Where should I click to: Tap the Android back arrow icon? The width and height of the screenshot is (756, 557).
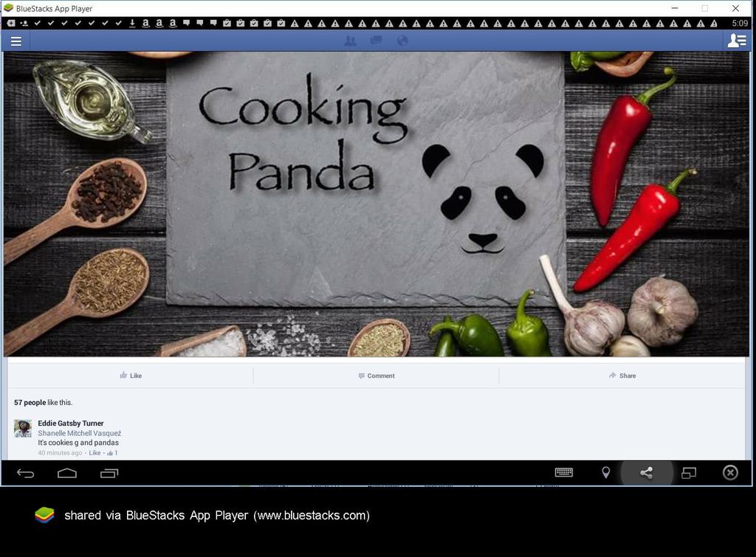pyautogui.click(x=26, y=473)
